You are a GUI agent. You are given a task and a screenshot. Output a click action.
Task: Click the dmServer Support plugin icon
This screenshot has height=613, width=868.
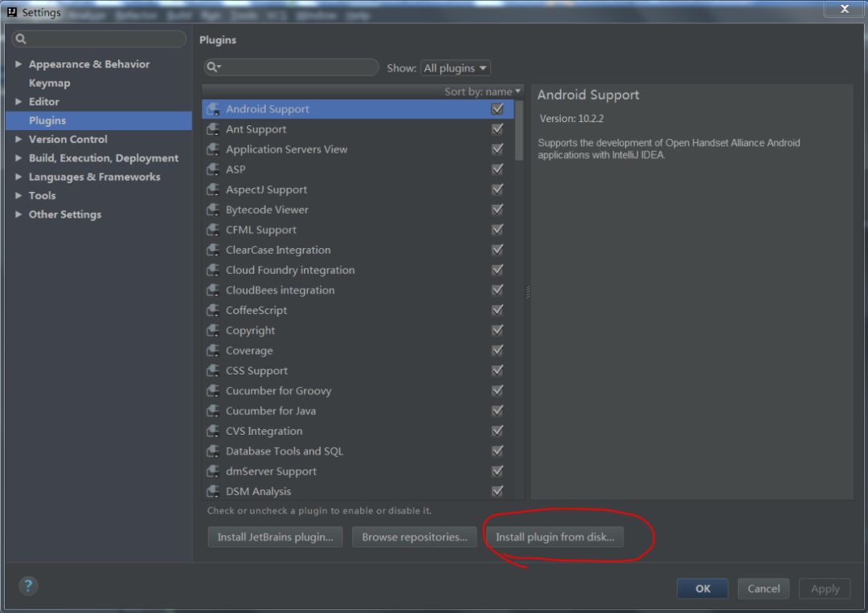[212, 472]
